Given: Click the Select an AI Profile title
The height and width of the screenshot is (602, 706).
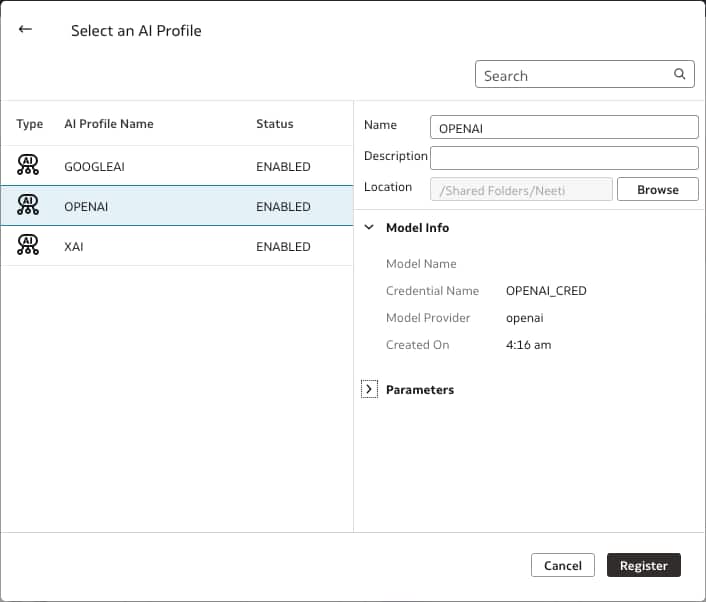Looking at the screenshot, I should click(136, 31).
